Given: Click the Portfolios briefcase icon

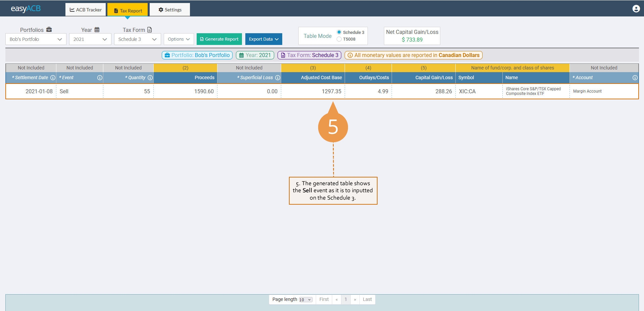Looking at the screenshot, I should tap(49, 30).
